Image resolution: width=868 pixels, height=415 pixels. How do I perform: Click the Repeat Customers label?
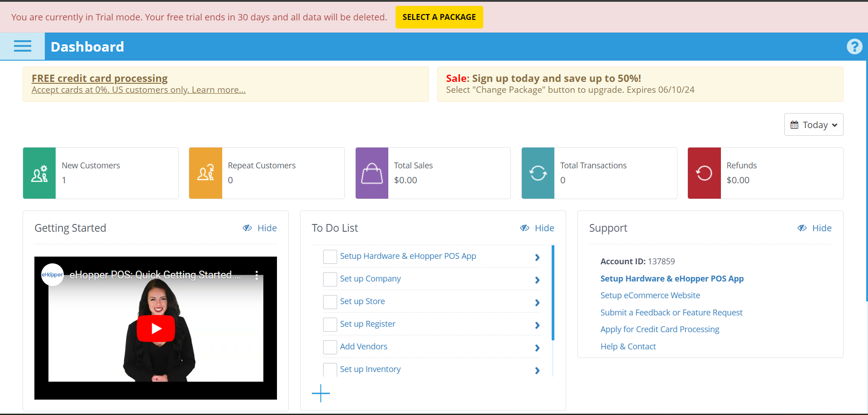pos(262,166)
